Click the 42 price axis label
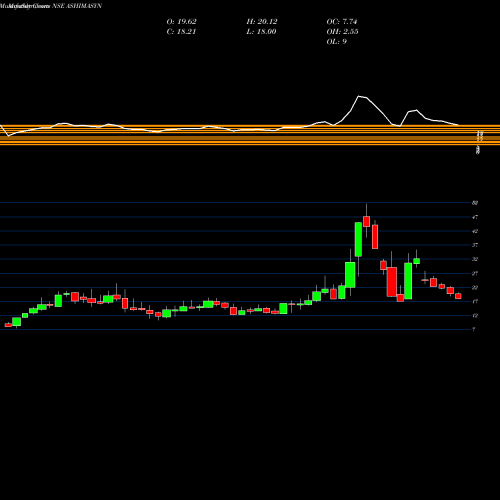 (475, 231)
